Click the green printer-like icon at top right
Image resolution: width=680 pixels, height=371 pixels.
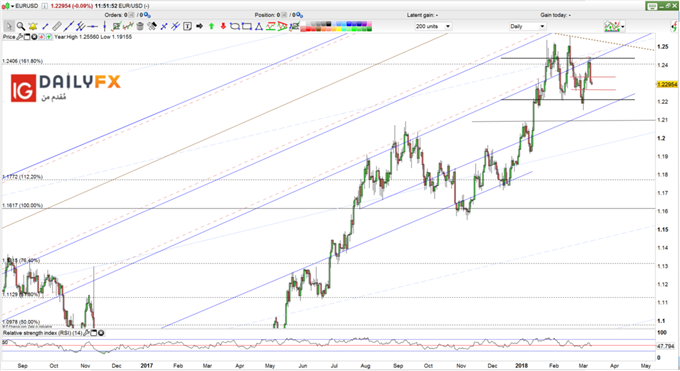(653, 5)
